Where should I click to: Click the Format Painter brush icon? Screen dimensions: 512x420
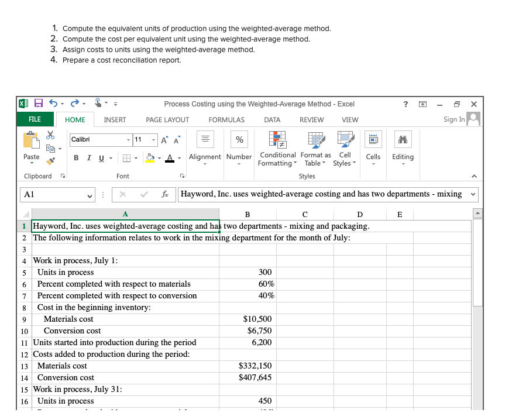(50, 161)
